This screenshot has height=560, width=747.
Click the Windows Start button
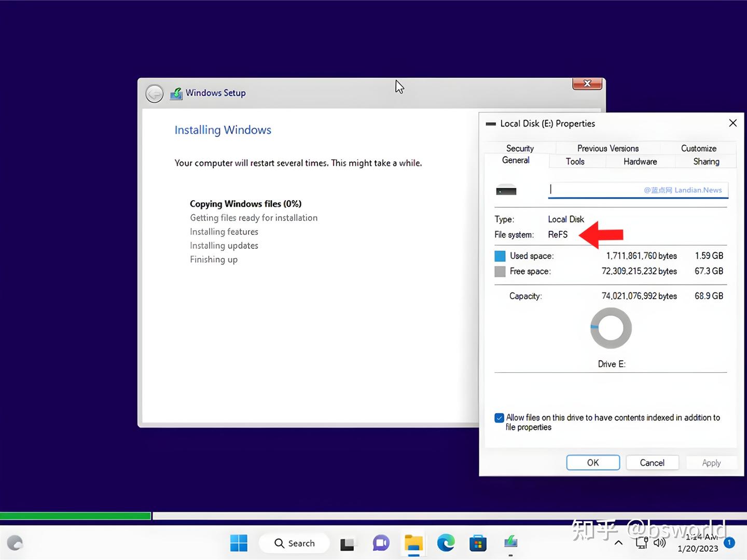tap(239, 543)
